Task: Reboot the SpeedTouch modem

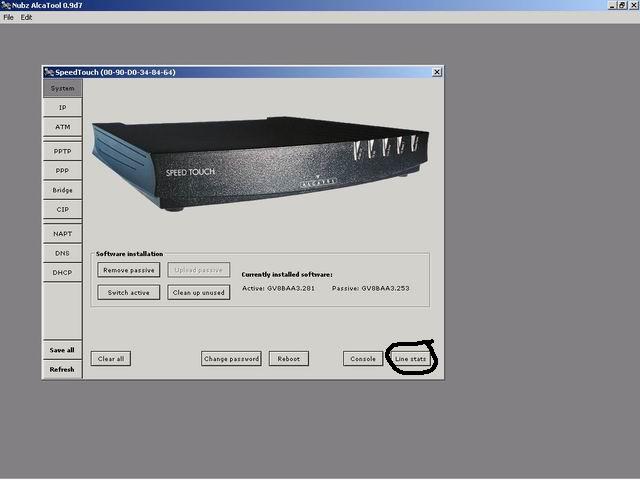Action: 289,358
